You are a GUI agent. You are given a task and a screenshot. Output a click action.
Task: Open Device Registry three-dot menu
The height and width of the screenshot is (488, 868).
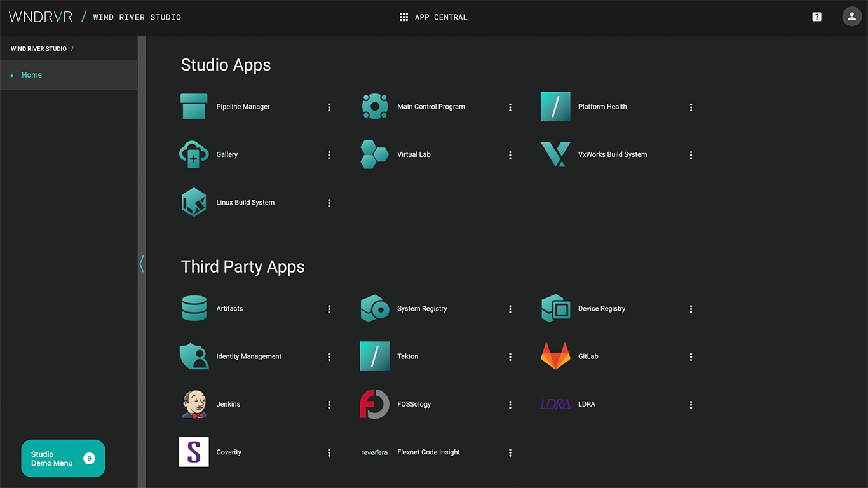(691, 309)
